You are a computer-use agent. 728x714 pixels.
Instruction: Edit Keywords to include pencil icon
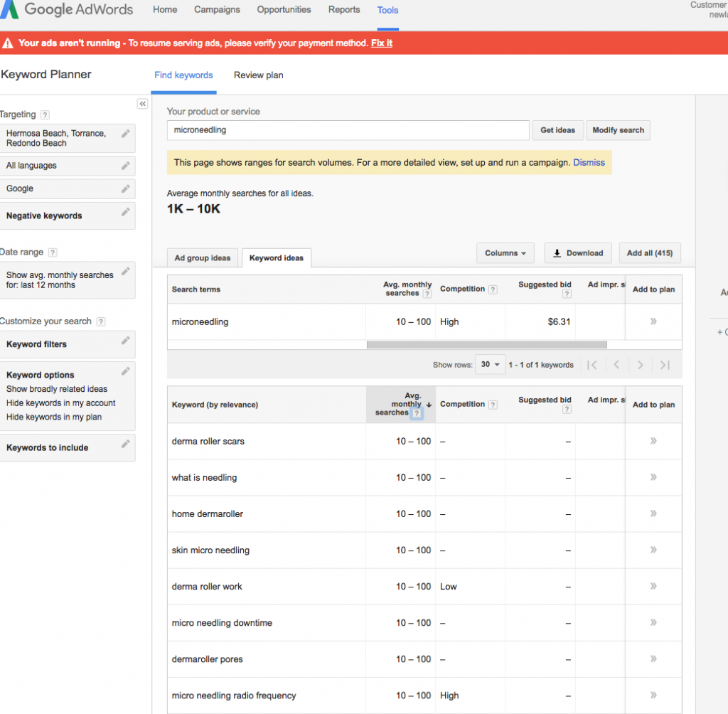pos(125,444)
